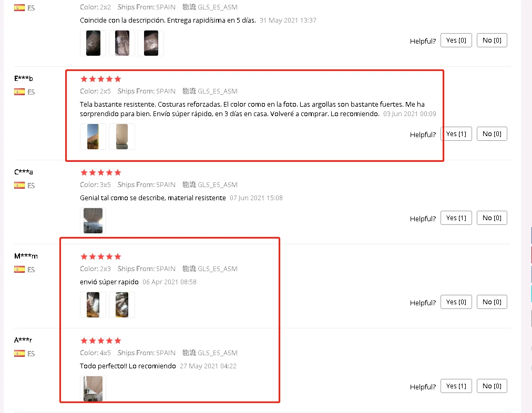Vote No (0) on M***m's review
Screen dimensions: 532x413
pyautogui.click(x=492, y=302)
